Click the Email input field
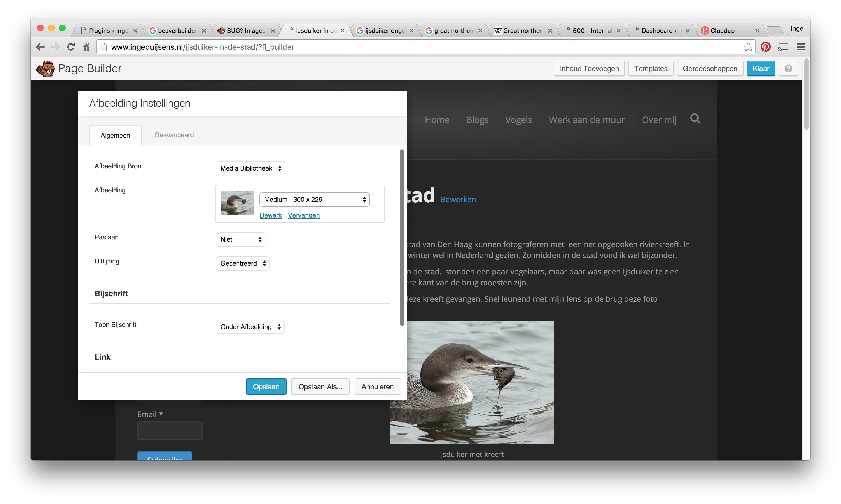 [x=170, y=430]
